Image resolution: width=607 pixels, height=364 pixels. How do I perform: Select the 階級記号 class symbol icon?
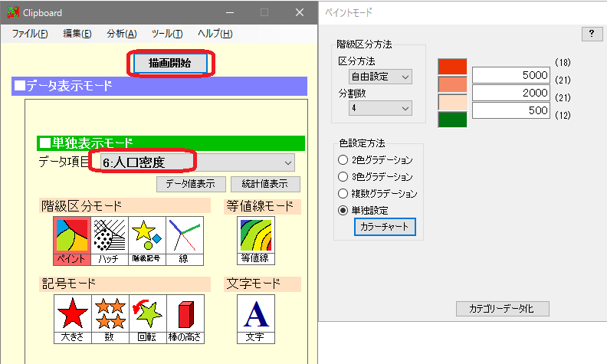[x=147, y=241]
